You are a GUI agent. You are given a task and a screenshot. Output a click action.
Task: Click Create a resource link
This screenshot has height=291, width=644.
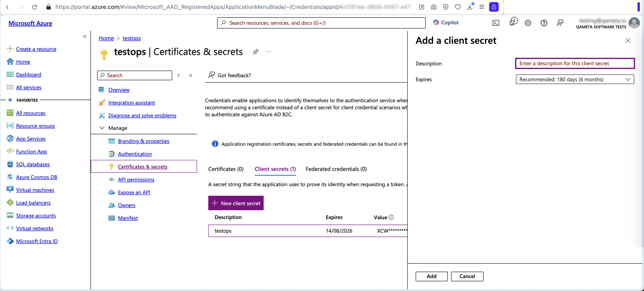coord(36,49)
